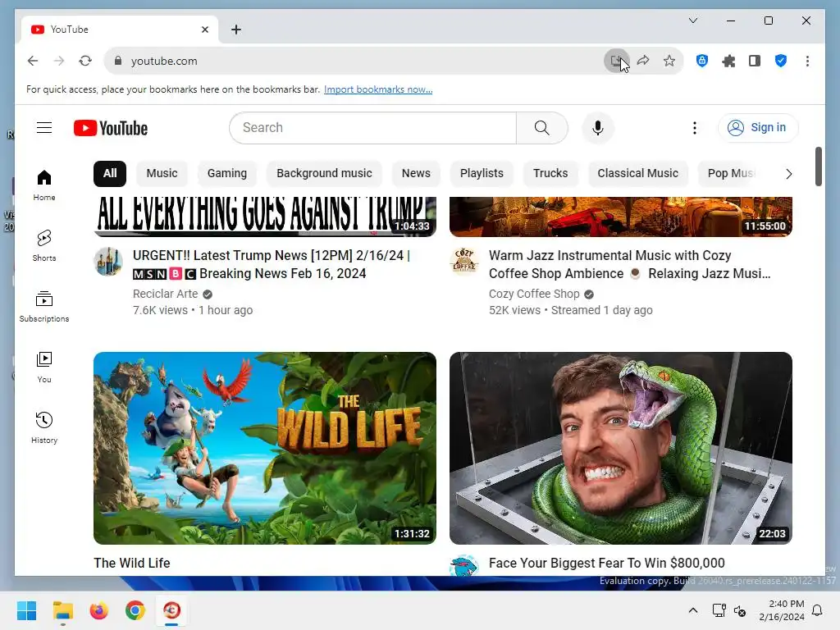Select the Gaming filter chip
840x630 pixels.
227,174
